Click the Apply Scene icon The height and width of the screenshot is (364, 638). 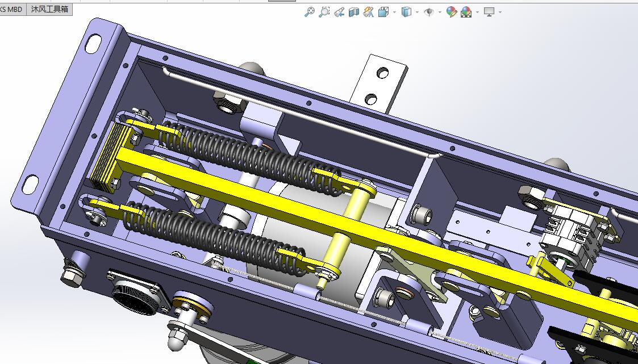(x=466, y=12)
